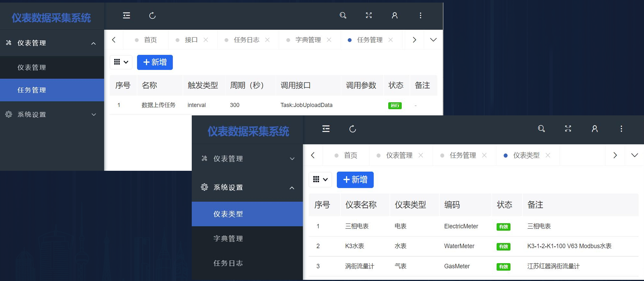Click the 新增 button to add a meter type
This screenshot has width=644, height=281.
tap(355, 180)
